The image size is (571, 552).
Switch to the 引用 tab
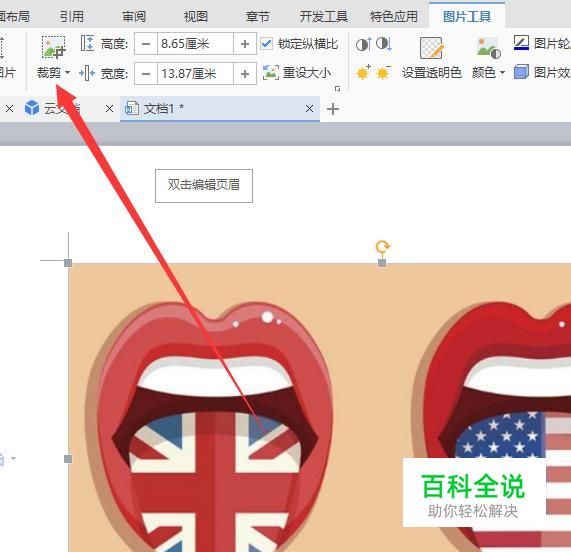click(x=72, y=16)
